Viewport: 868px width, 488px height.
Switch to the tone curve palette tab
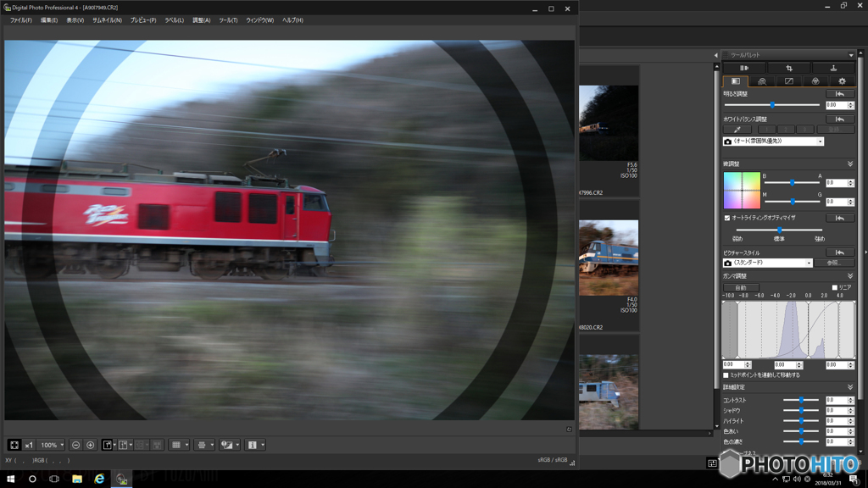tap(788, 81)
